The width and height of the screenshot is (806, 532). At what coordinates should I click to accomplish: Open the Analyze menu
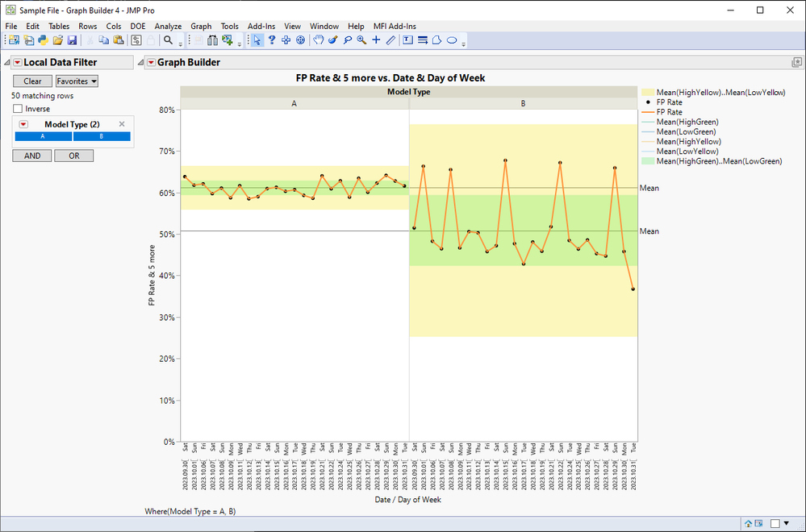point(168,27)
